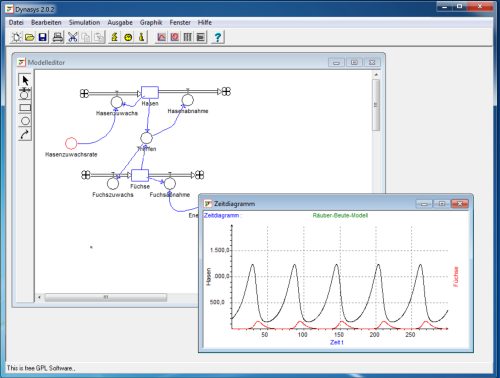The image size is (500, 378).
Task: Click the printer icon in the toolbar
Action: point(58,37)
